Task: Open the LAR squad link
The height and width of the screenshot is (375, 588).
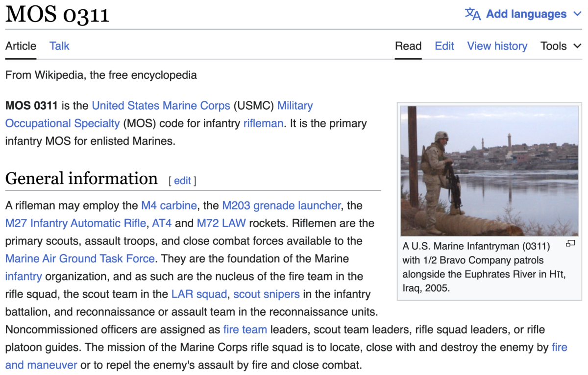Action: tap(199, 294)
